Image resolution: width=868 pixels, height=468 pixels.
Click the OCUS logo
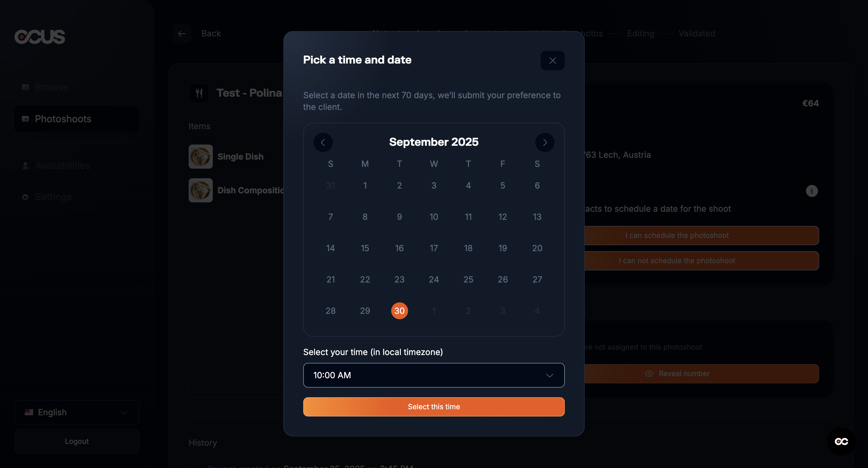click(40, 36)
